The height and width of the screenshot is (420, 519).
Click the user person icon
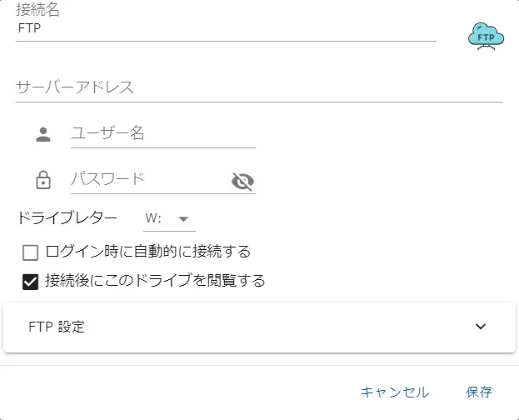(43, 134)
